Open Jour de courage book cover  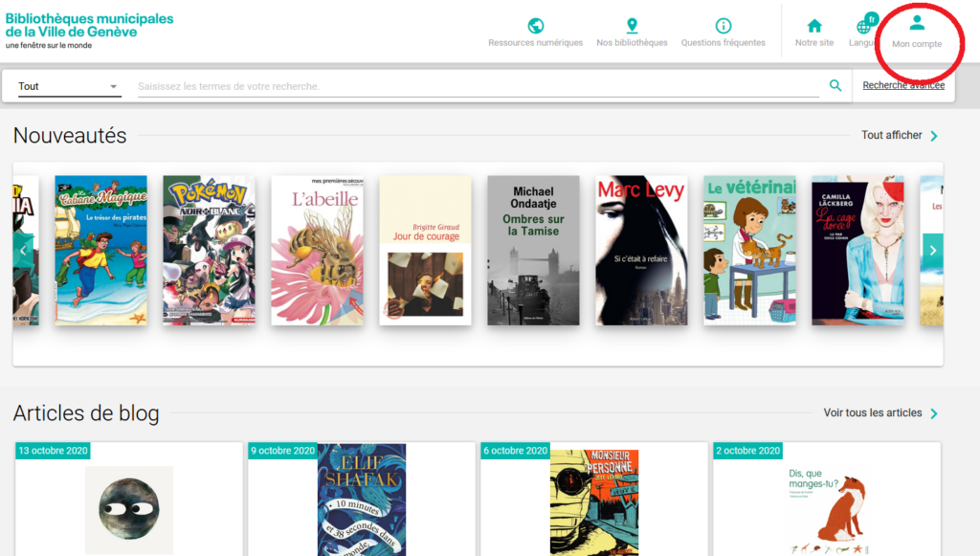pyautogui.click(x=426, y=250)
